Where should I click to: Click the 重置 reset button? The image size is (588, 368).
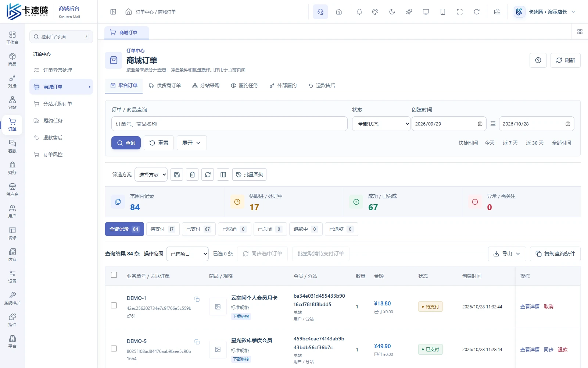point(159,143)
